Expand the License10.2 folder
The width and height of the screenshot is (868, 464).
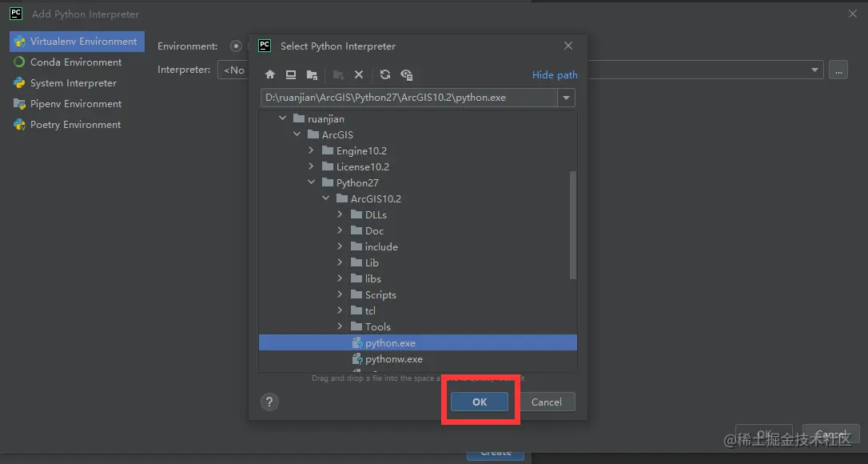[x=311, y=166]
